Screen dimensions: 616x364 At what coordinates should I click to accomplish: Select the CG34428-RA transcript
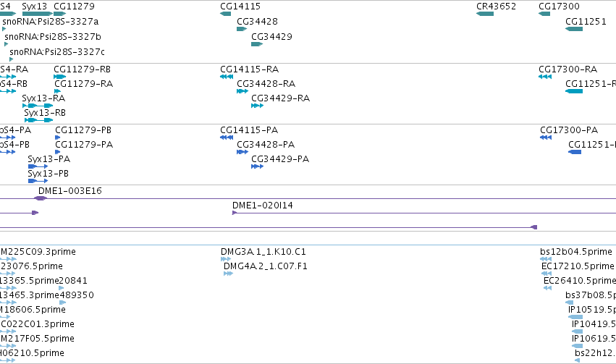click(242, 91)
